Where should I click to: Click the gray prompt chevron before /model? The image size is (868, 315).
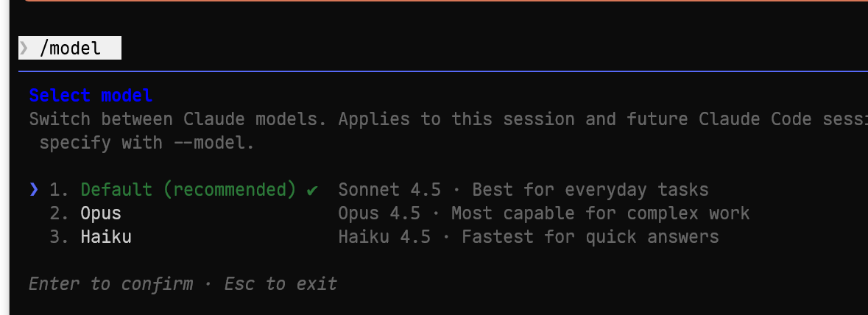coord(24,48)
